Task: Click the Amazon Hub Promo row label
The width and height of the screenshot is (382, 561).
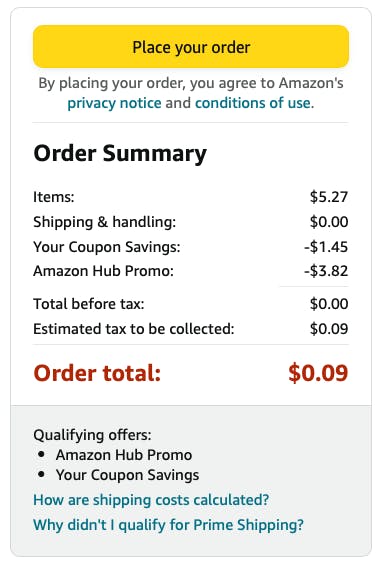Action: coord(104,271)
